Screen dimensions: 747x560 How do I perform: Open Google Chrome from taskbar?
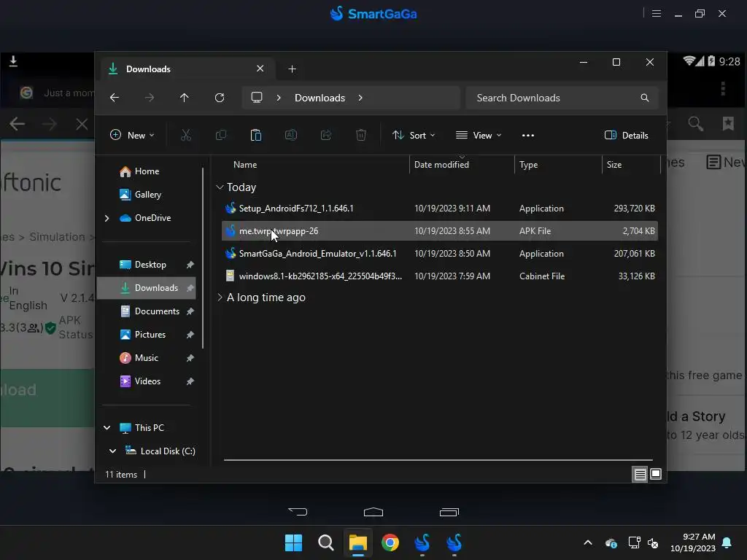(x=390, y=542)
